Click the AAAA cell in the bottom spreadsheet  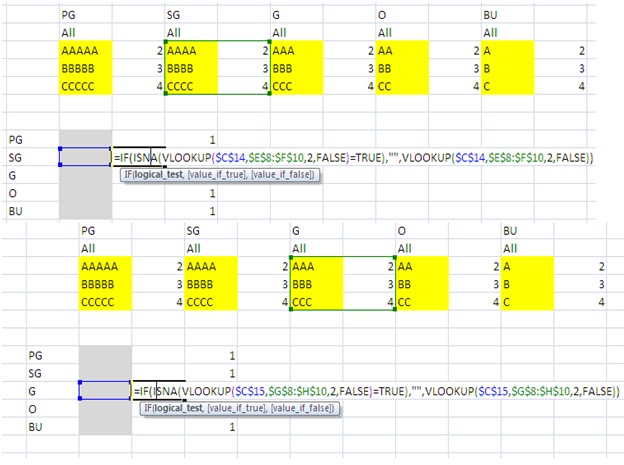point(211,266)
